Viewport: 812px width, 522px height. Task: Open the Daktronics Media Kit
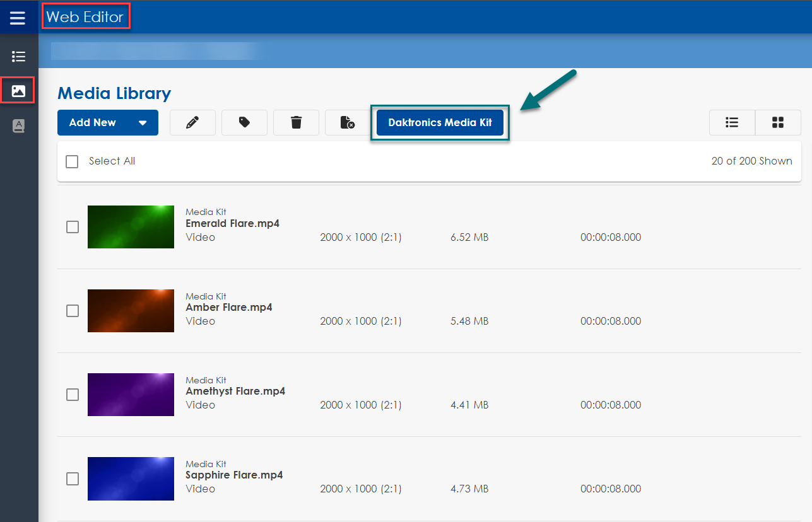(x=440, y=123)
